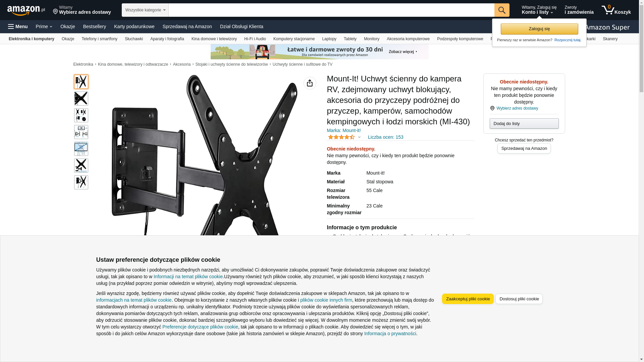Go to the Amazon.pl home logo

pyautogui.click(x=26, y=10)
